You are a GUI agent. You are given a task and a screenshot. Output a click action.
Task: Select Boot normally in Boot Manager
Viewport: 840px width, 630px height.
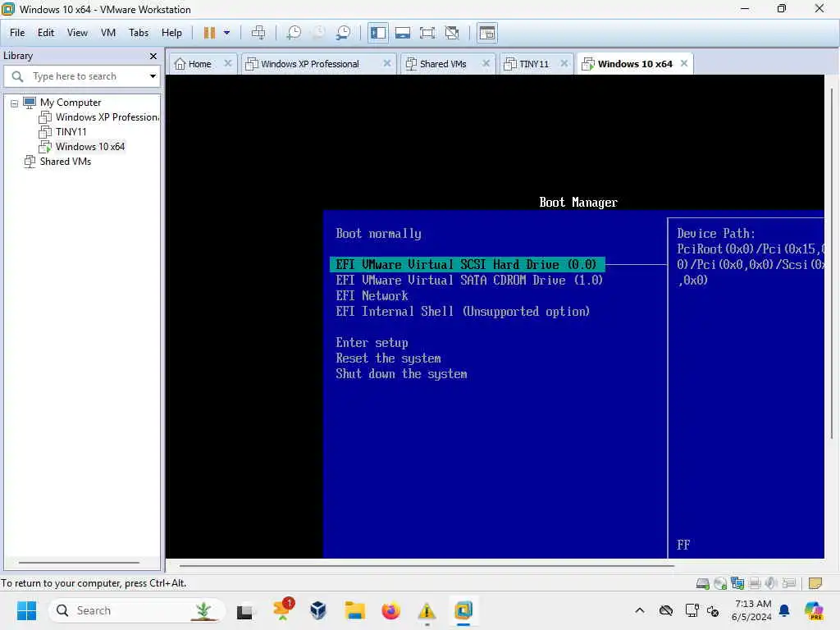tap(378, 234)
